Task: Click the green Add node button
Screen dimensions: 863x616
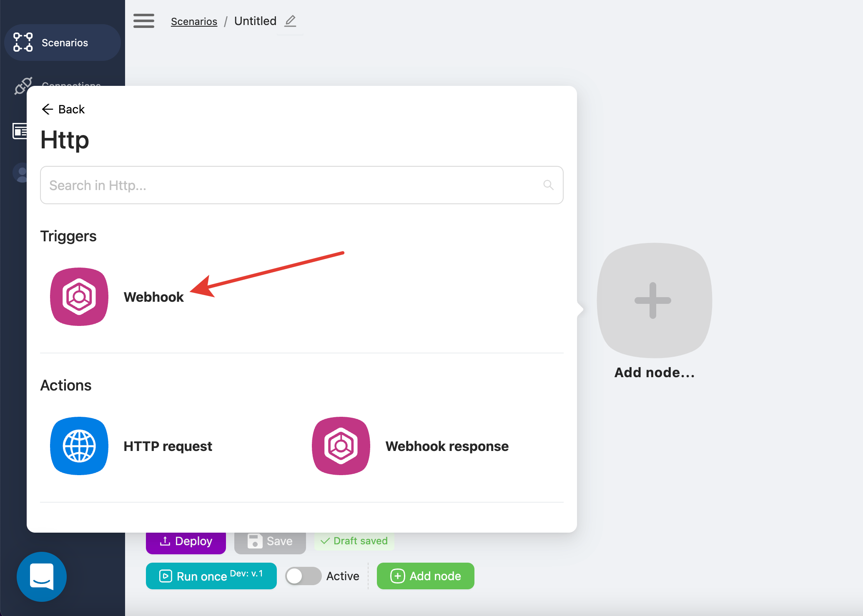Action: tap(425, 576)
